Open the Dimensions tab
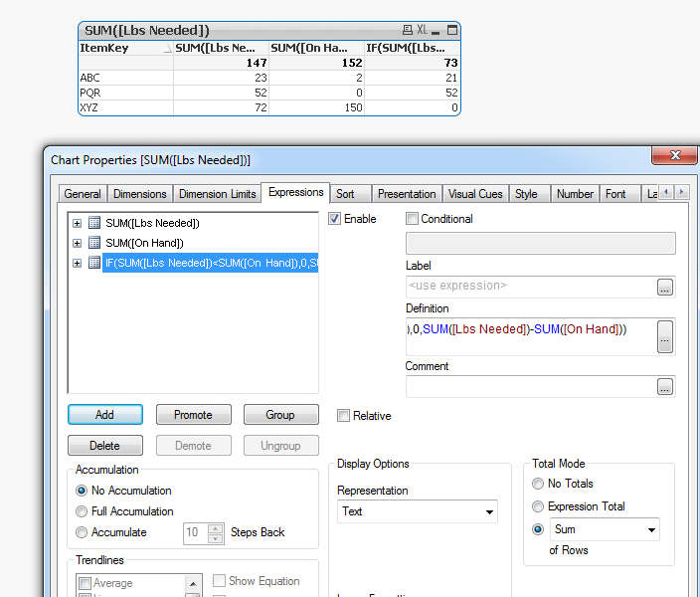700x597 pixels. 140,194
